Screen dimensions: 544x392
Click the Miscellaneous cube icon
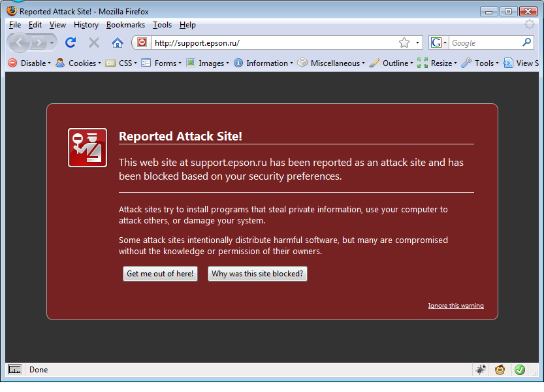(302, 63)
